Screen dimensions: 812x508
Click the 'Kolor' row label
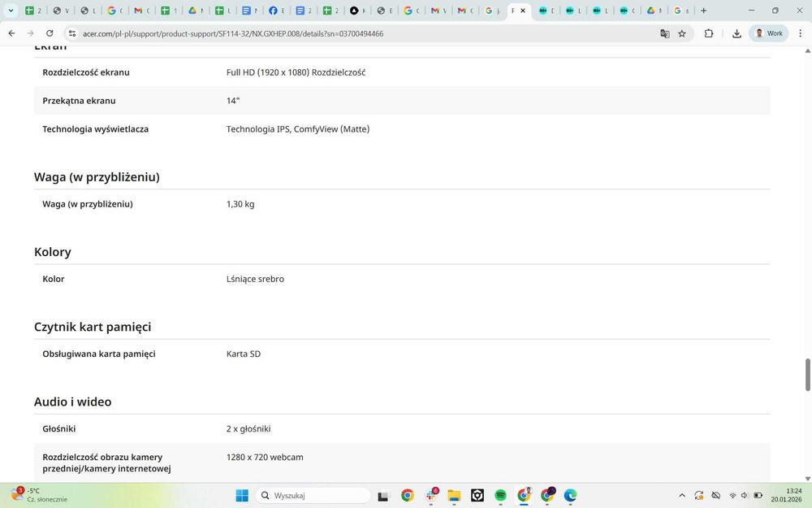pyautogui.click(x=54, y=279)
